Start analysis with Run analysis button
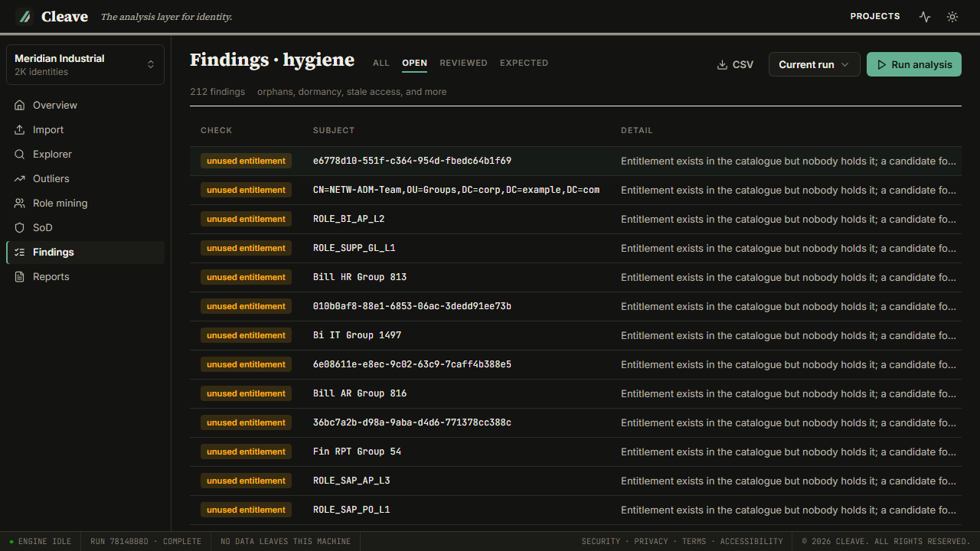Screen dimensions: 980x551 pos(914,64)
